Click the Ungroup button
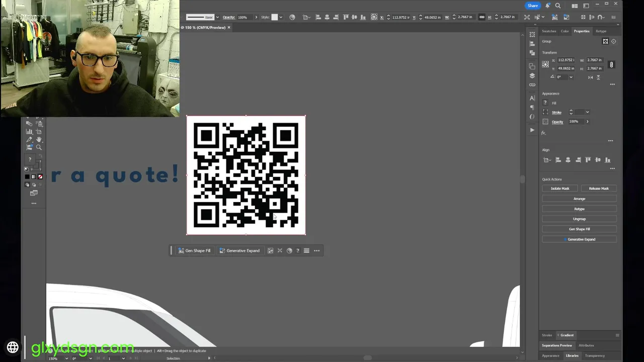 [x=579, y=219]
